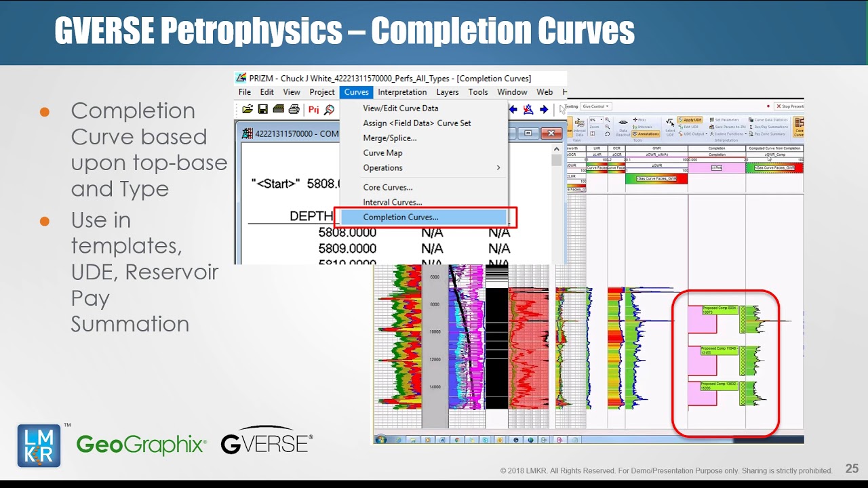The image size is (868, 488).
Task: Click Gas Curve Facies gradient under zGWR_Comp
Action: click(x=774, y=168)
